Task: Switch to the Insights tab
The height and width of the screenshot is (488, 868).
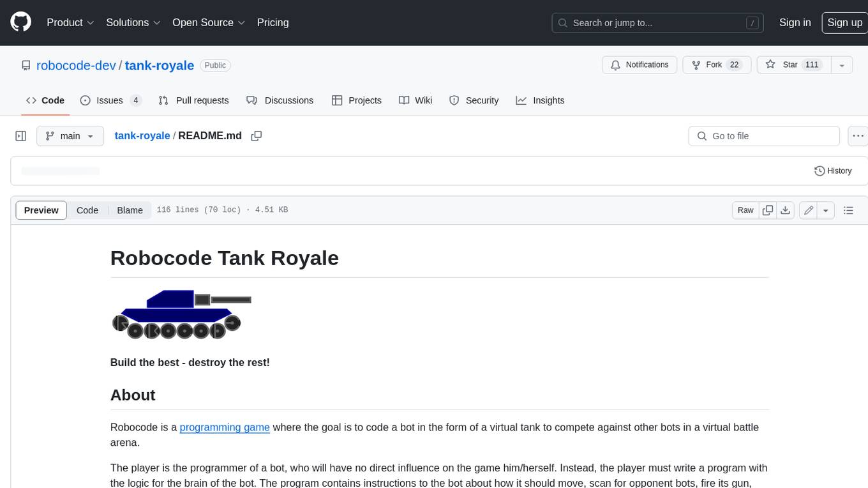Action: [540, 100]
